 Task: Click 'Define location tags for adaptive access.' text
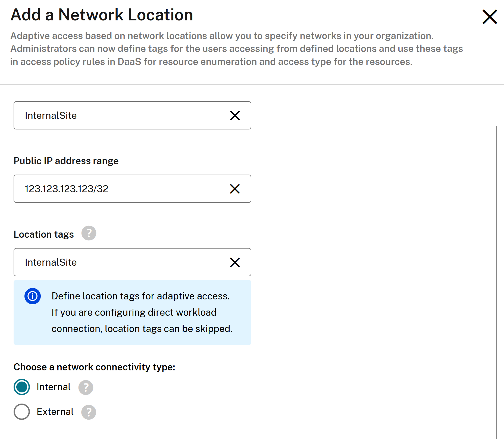(x=140, y=296)
